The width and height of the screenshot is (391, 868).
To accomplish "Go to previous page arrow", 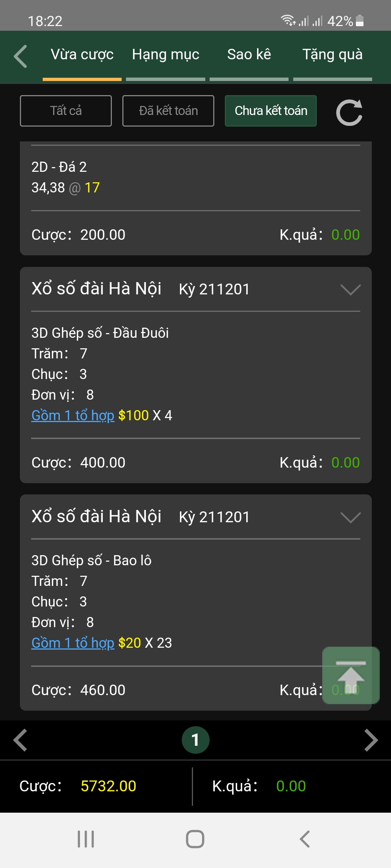I will click(20, 740).
